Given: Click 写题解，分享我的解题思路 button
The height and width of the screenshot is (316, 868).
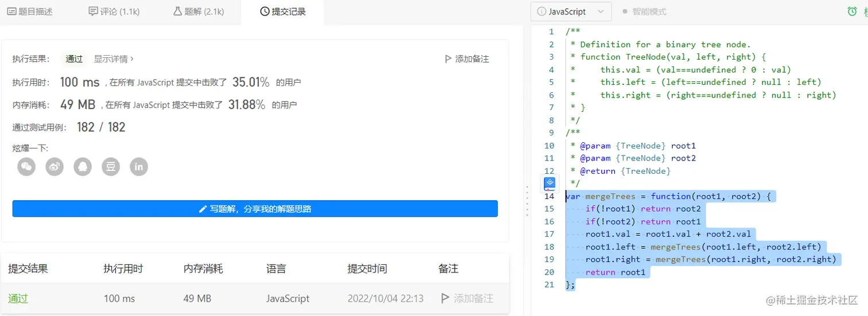Looking at the screenshot, I should [255, 209].
